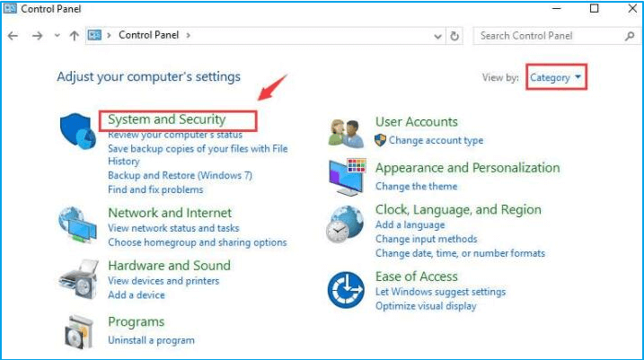Click the Ease of Access icon

pos(346,289)
